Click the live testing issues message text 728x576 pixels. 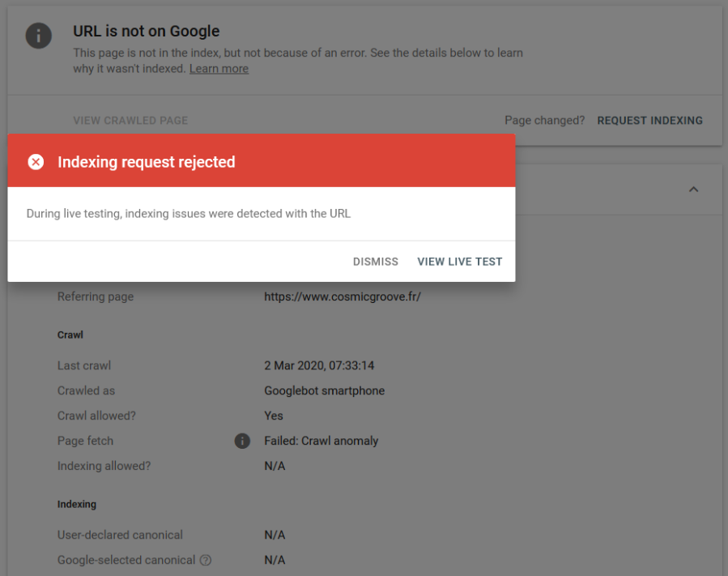click(188, 214)
